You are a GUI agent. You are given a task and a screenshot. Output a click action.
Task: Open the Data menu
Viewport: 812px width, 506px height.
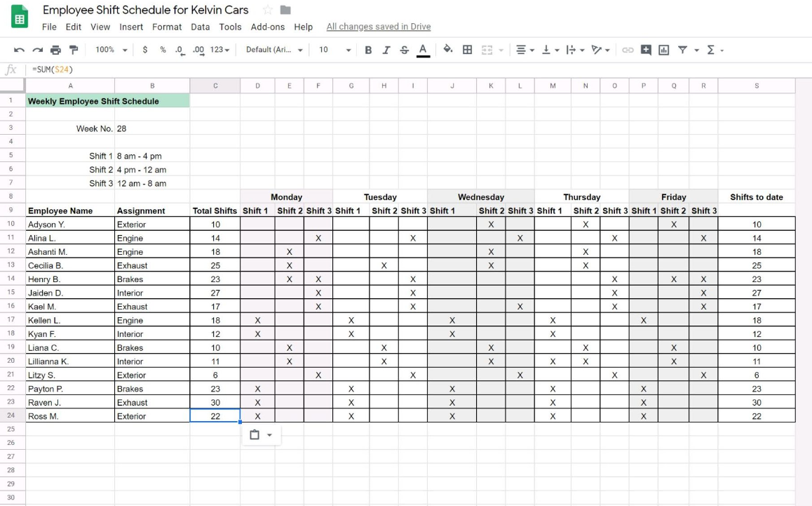[x=200, y=27]
